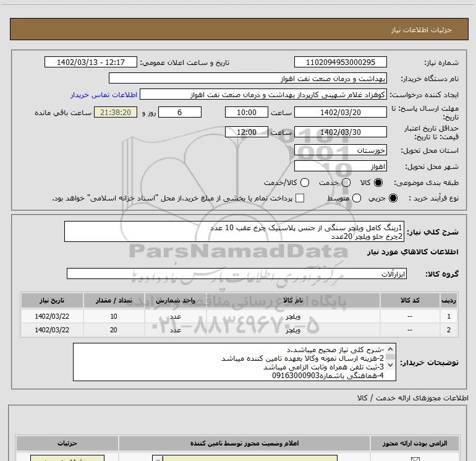
Task: Open the اطلاعات تماس خریدار link
Action: 104,95
